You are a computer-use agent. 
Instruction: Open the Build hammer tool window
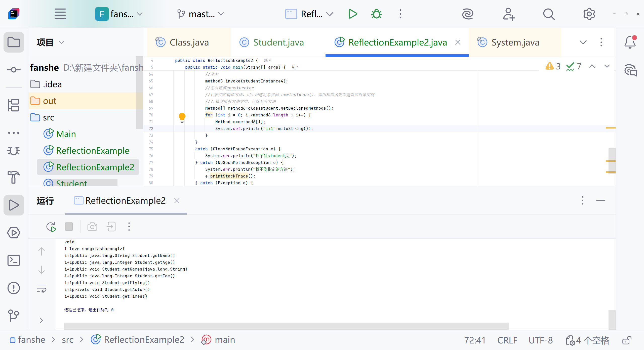pos(14,178)
